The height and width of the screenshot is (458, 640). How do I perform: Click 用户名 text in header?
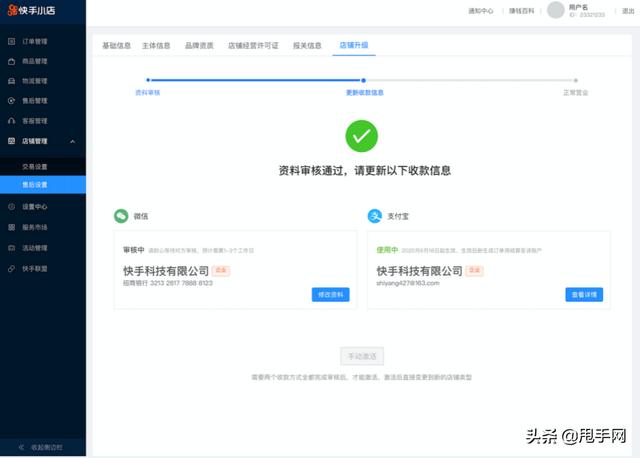(x=578, y=7)
